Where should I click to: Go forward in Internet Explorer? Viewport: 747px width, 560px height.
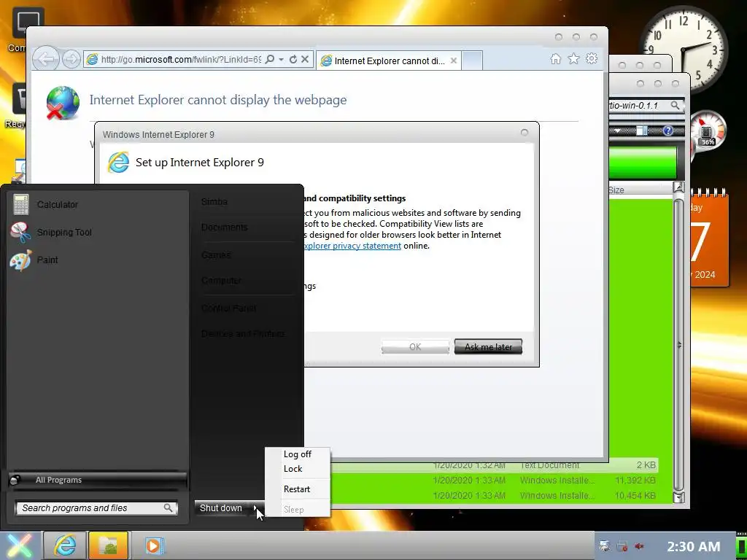click(71, 60)
